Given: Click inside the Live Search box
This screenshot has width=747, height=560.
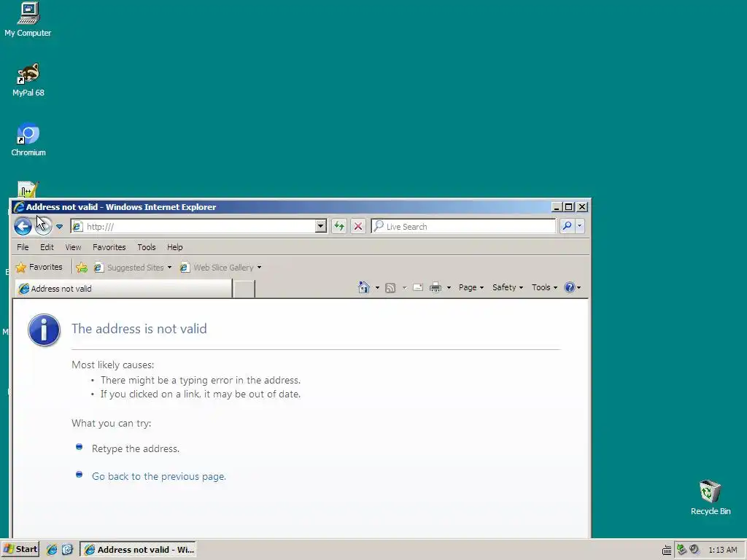Looking at the screenshot, I should (463, 226).
